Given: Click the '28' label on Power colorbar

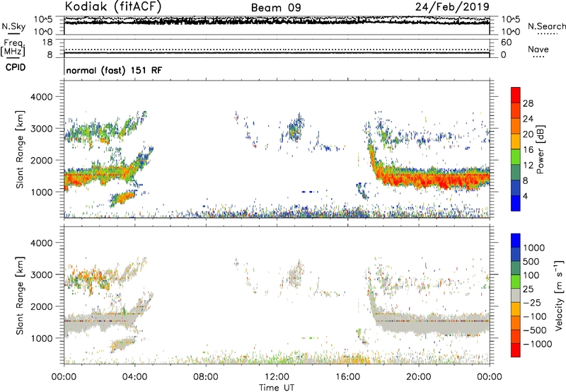Looking at the screenshot, I should tap(528, 103).
